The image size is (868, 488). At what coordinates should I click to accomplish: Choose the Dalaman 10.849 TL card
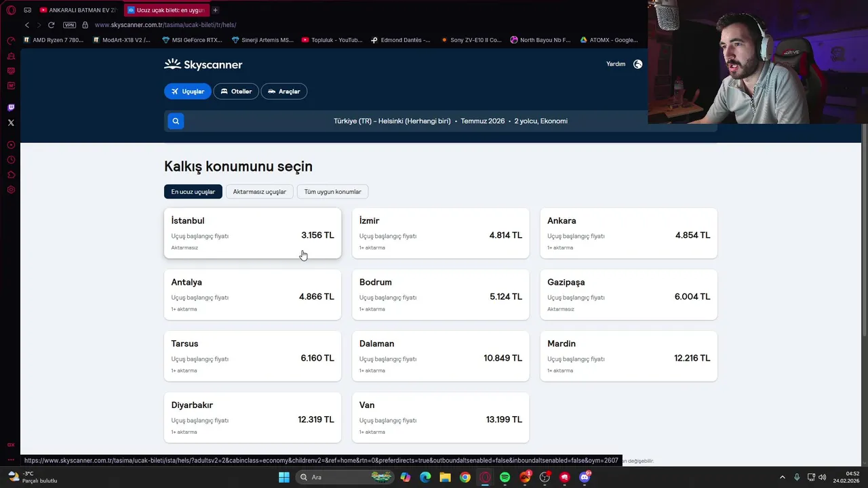tap(441, 356)
